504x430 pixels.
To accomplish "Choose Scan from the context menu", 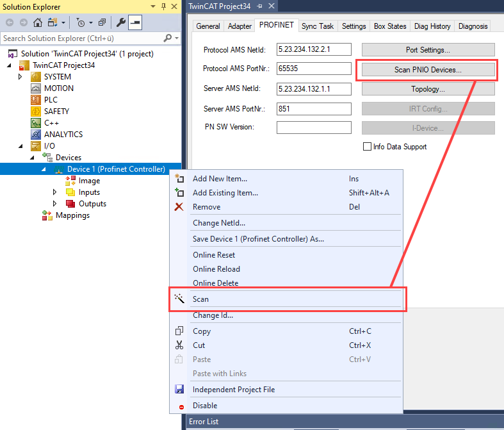I will [x=200, y=299].
